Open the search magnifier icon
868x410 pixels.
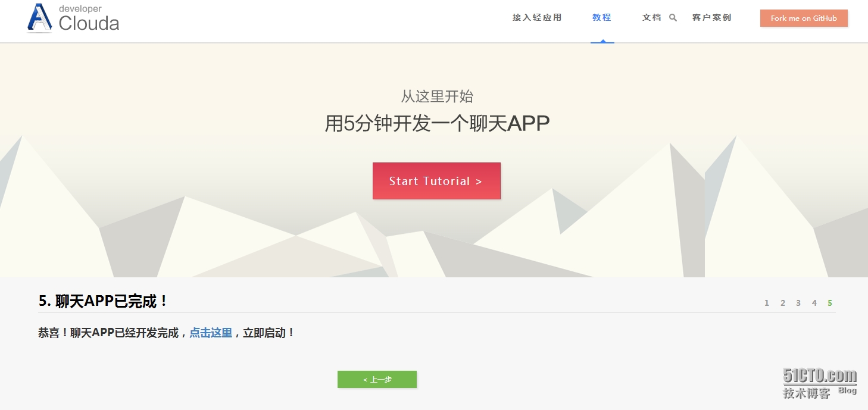673,18
